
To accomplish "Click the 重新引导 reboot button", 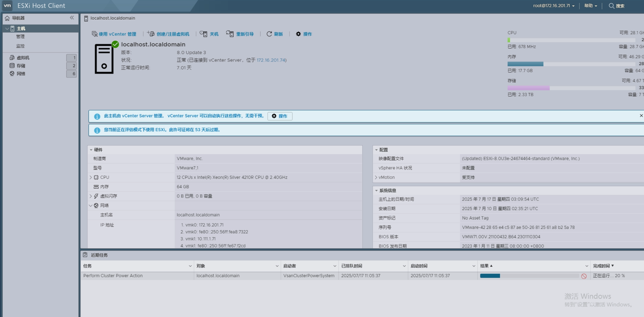I will pyautogui.click(x=240, y=34).
